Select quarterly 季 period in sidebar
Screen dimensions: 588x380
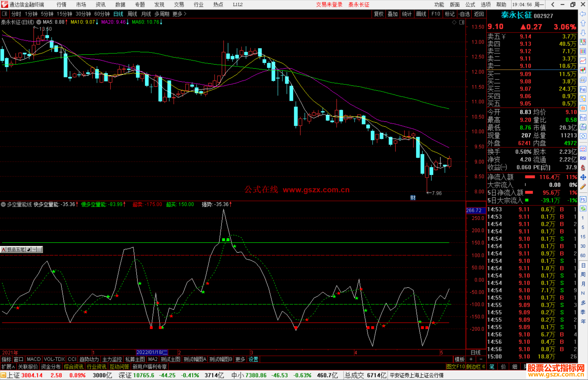583,312
